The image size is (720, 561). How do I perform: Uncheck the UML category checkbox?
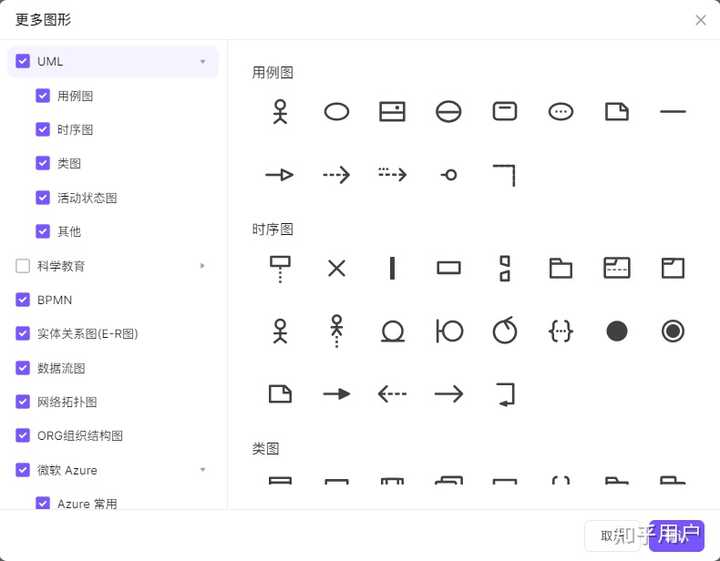[x=22, y=61]
